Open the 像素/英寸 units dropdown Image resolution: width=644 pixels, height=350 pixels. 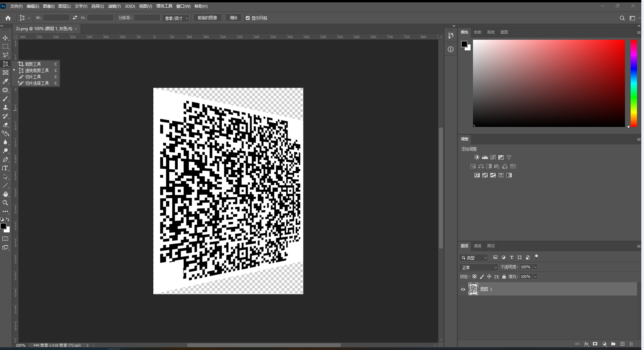tap(176, 18)
